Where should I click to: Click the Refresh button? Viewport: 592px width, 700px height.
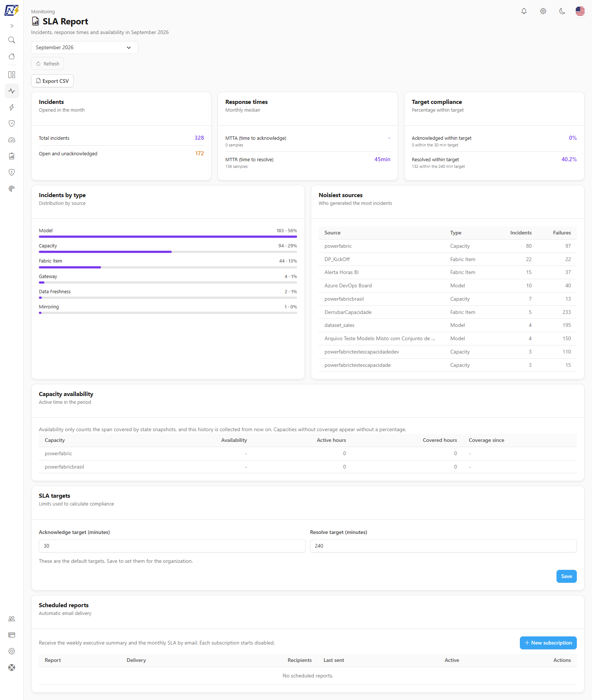47,64
